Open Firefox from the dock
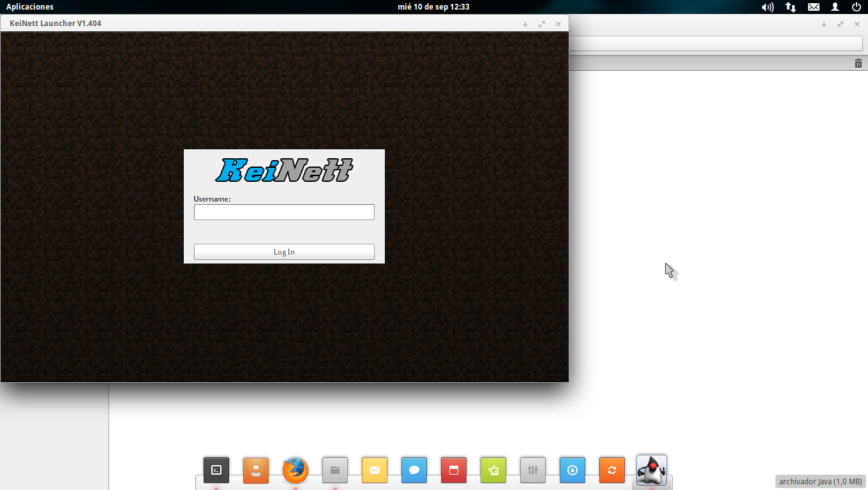Viewport: 868px width, 490px height. click(296, 470)
